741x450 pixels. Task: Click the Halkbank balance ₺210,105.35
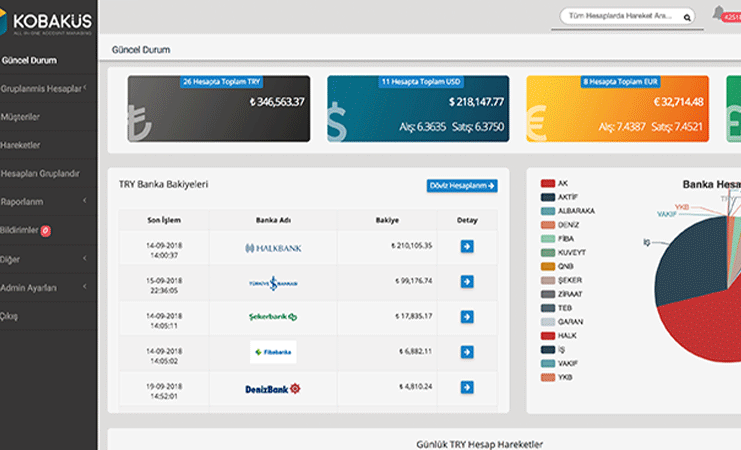point(411,246)
